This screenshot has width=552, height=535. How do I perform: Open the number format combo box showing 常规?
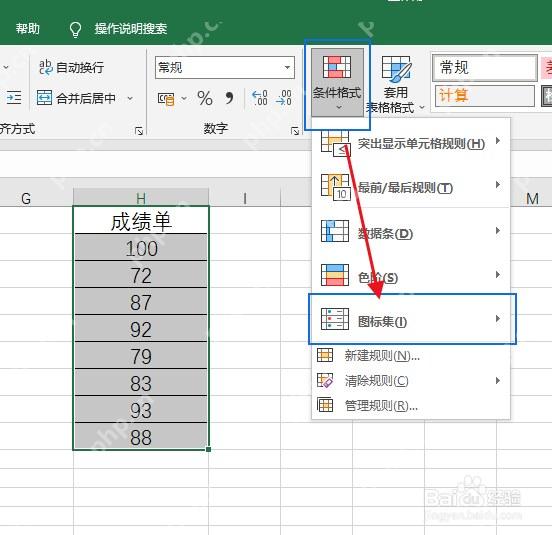225,67
